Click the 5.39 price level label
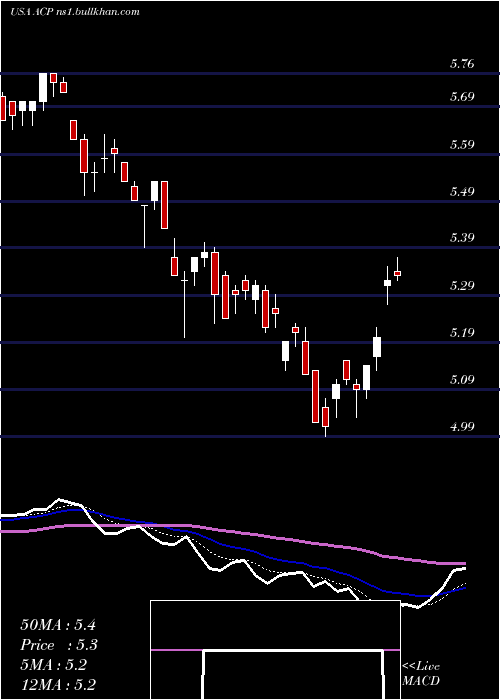 tap(462, 238)
